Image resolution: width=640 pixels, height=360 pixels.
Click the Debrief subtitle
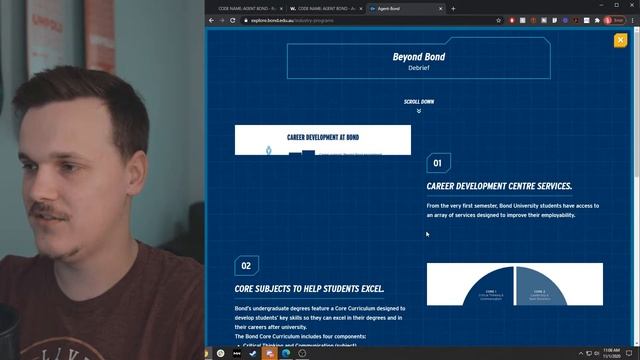click(x=419, y=68)
